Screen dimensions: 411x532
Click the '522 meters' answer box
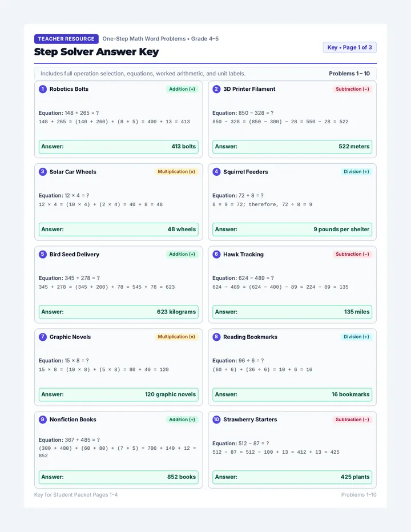292,147
